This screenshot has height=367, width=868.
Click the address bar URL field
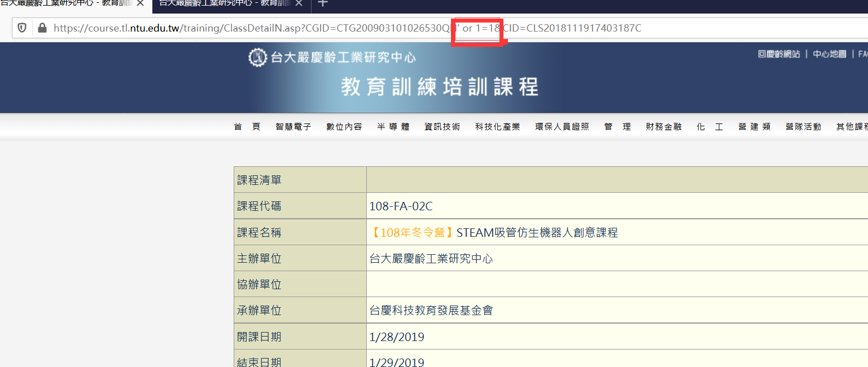[440, 28]
